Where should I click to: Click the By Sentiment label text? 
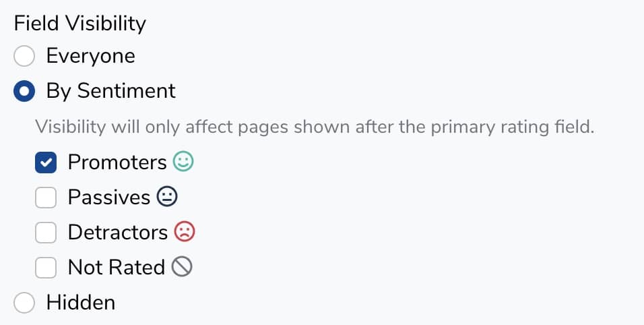[x=110, y=91]
